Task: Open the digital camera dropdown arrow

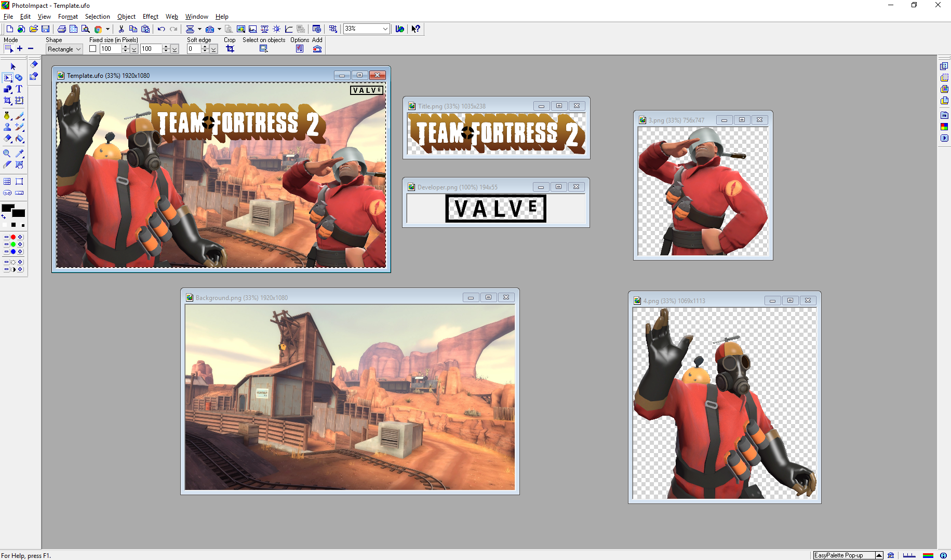Action: tap(219, 29)
